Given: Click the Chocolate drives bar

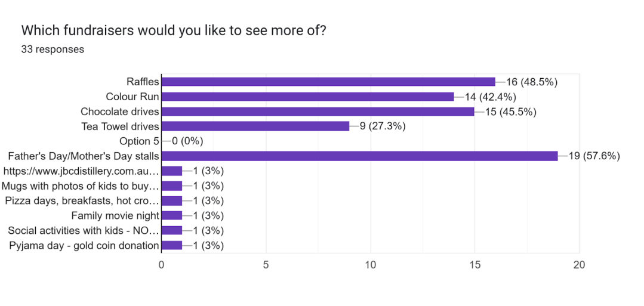Looking at the screenshot, I should point(318,112).
